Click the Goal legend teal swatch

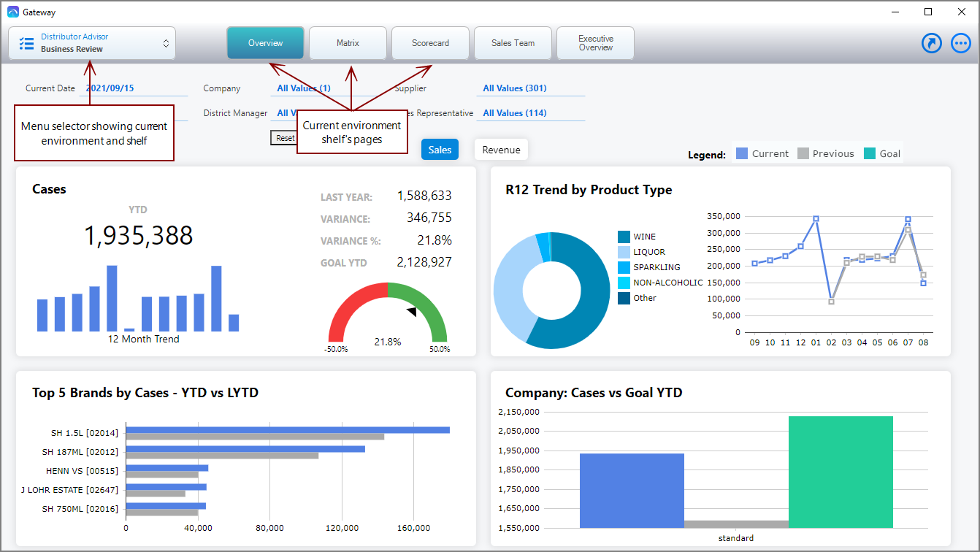[x=870, y=153]
